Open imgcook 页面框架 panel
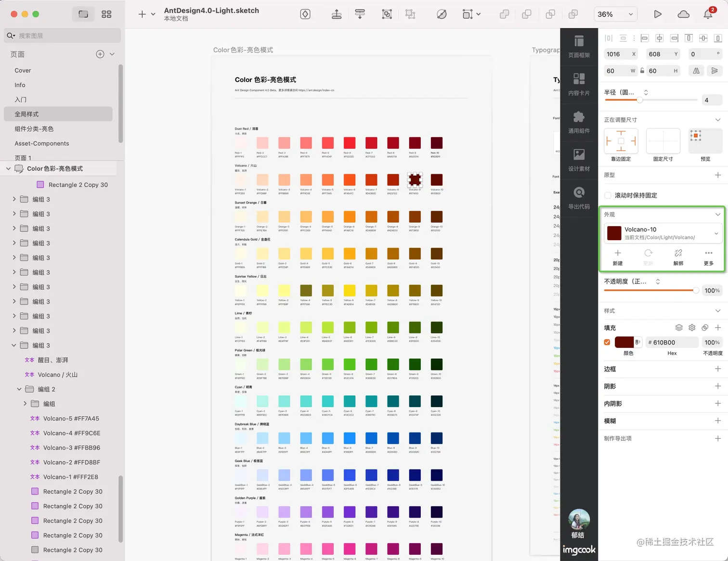Image resolution: width=728 pixels, height=561 pixels. pos(579,47)
